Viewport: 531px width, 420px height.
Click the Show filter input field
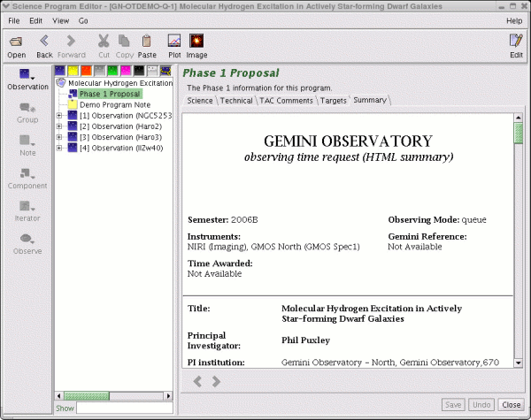point(125,409)
